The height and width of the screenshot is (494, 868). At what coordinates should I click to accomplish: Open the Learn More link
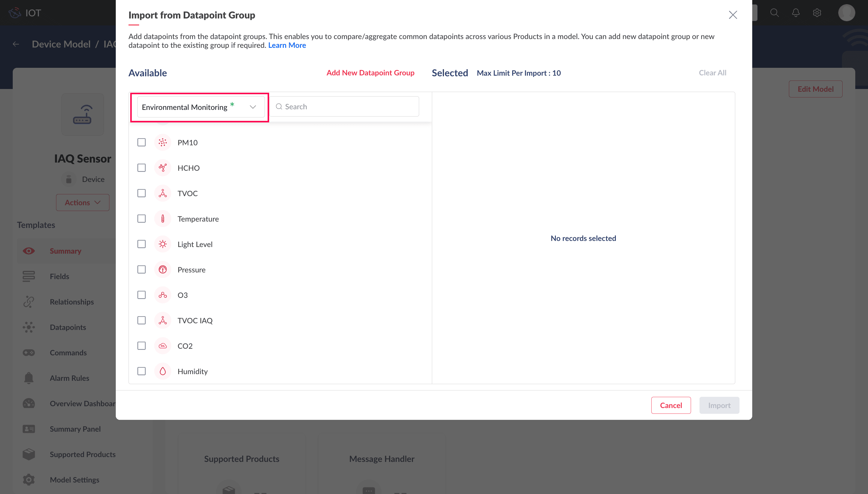[x=287, y=45]
